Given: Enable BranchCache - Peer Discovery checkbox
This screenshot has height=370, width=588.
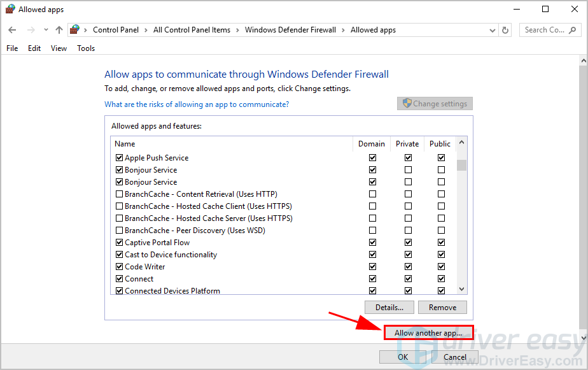Looking at the screenshot, I should point(119,231).
